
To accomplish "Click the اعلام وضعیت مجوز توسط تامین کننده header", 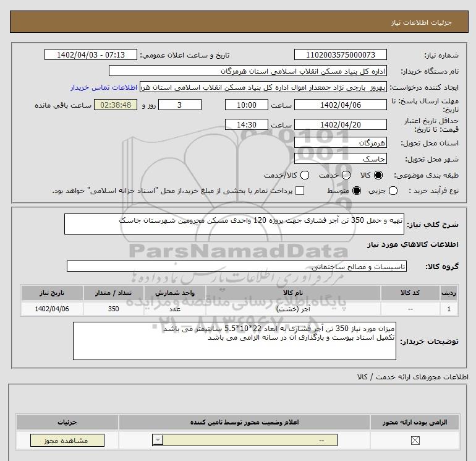I will pos(244,423).
